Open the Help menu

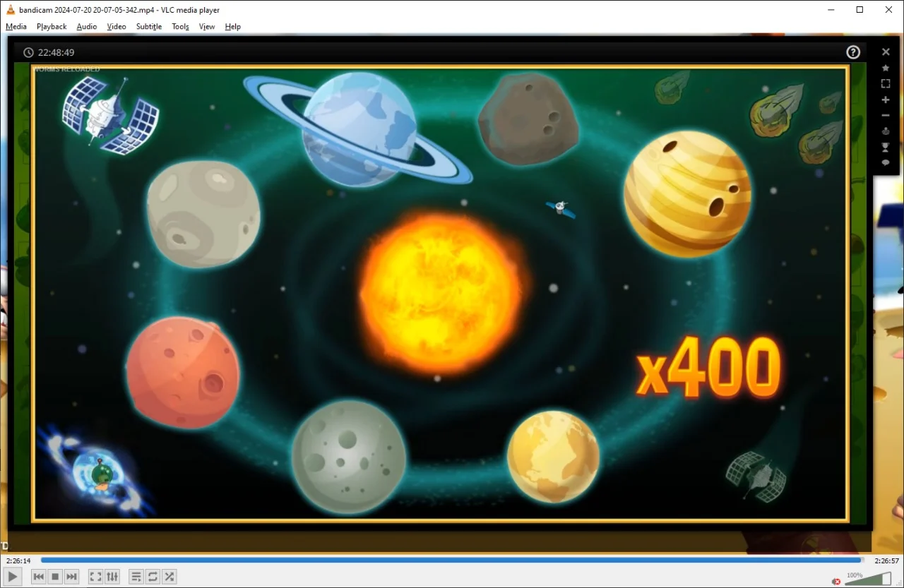[233, 27]
